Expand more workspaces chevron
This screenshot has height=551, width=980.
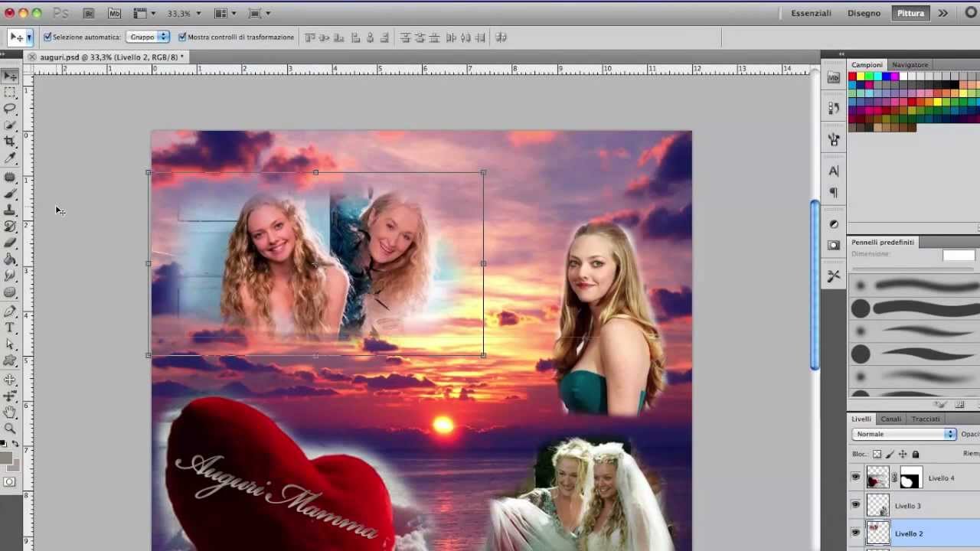[942, 13]
